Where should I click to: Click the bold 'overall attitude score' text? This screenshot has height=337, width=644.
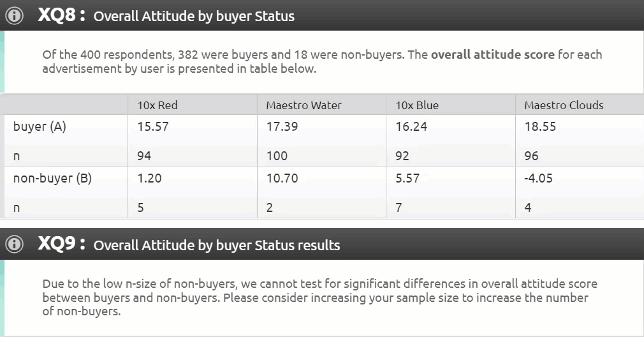coord(492,55)
